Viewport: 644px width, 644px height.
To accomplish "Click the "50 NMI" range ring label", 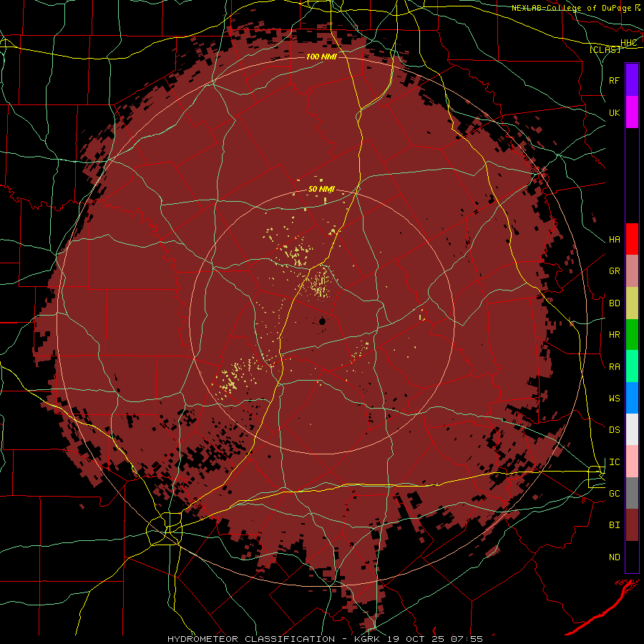I will pyautogui.click(x=321, y=190).
